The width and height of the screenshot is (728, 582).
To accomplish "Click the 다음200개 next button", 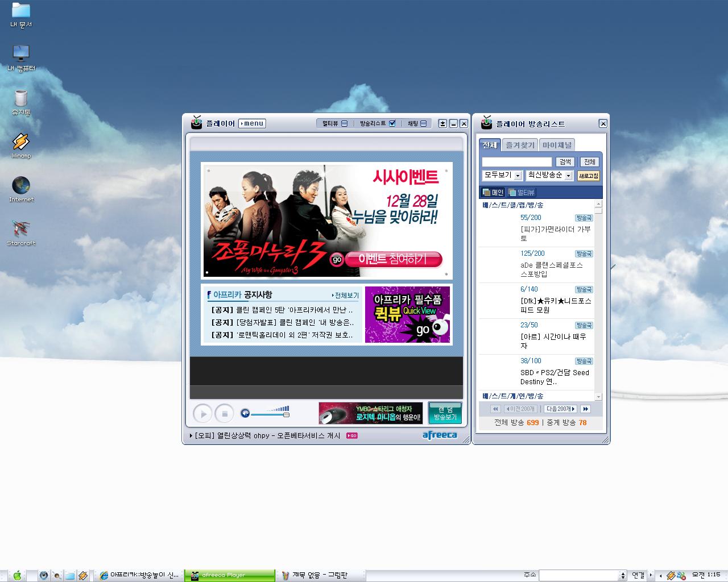I will coord(561,409).
